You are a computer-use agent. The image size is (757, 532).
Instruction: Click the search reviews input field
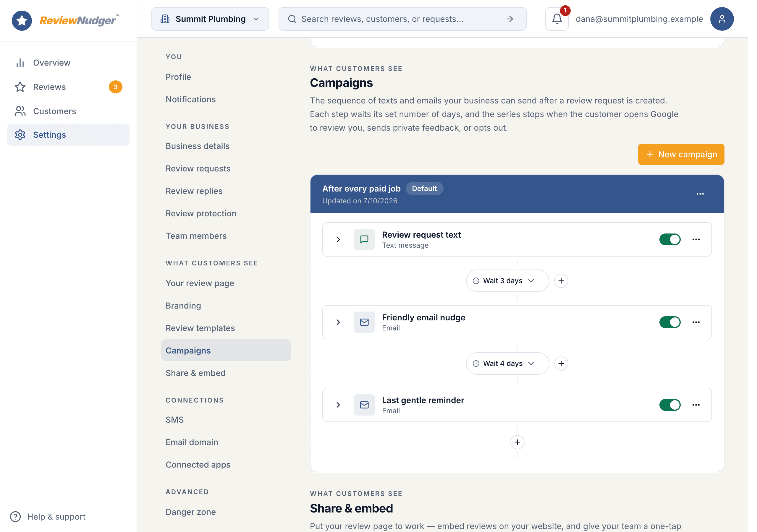(407, 19)
